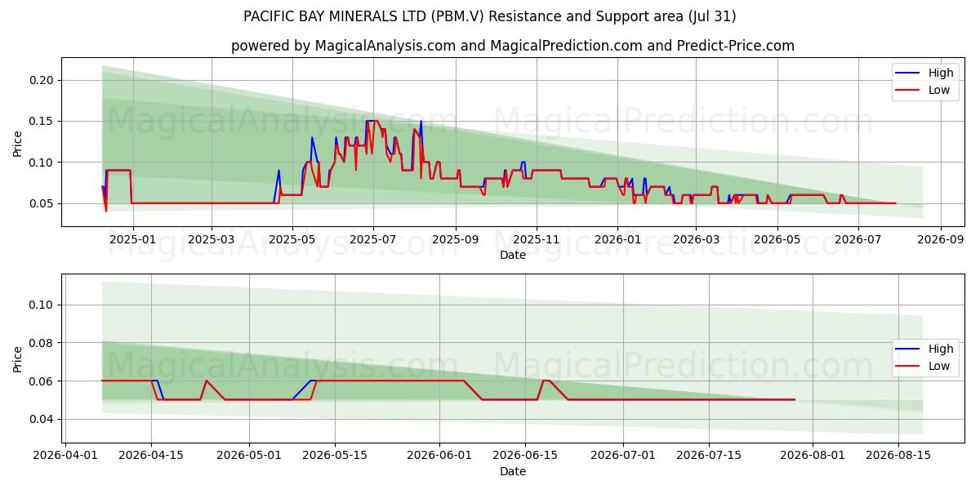Screen dimensions: 980x490
Task: Click the 2025-07 x-axis tick label
Action: pos(373,239)
